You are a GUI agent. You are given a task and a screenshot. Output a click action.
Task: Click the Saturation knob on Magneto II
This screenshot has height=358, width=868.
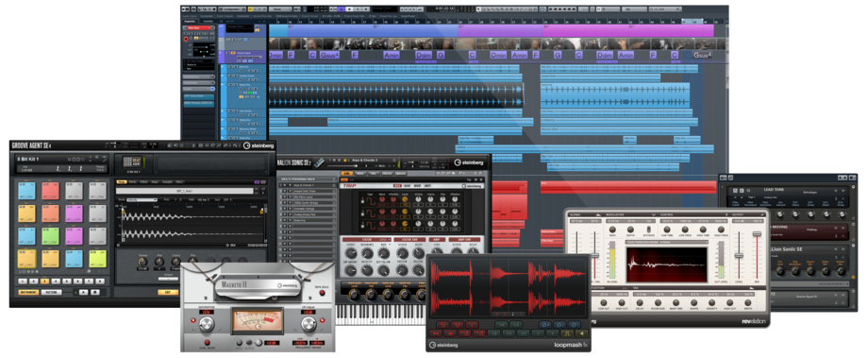[x=207, y=325]
